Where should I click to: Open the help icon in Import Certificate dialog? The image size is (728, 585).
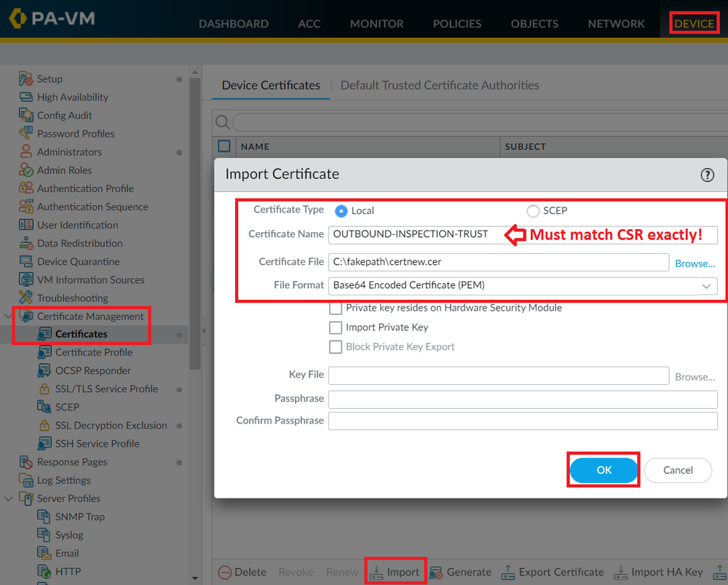point(707,175)
